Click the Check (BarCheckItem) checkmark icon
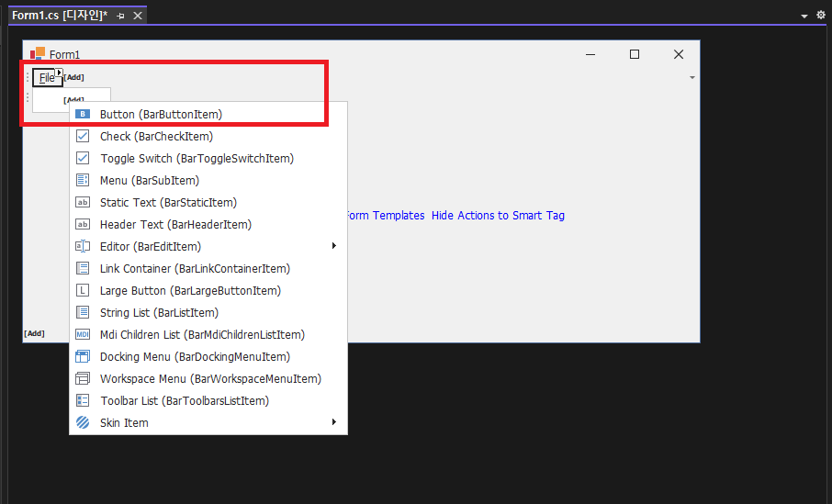This screenshot has width=832, height=504. click(x=83, y=137)
